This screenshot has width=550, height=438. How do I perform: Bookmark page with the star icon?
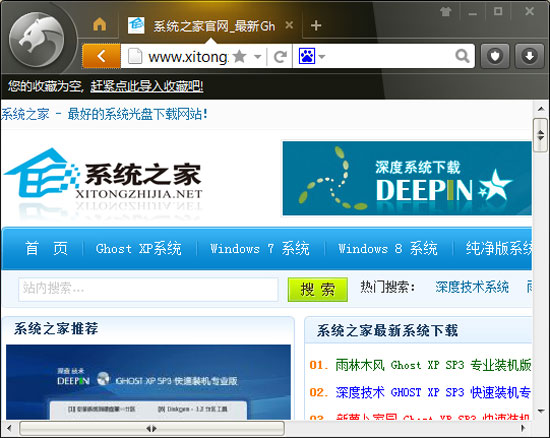[240, 56]
